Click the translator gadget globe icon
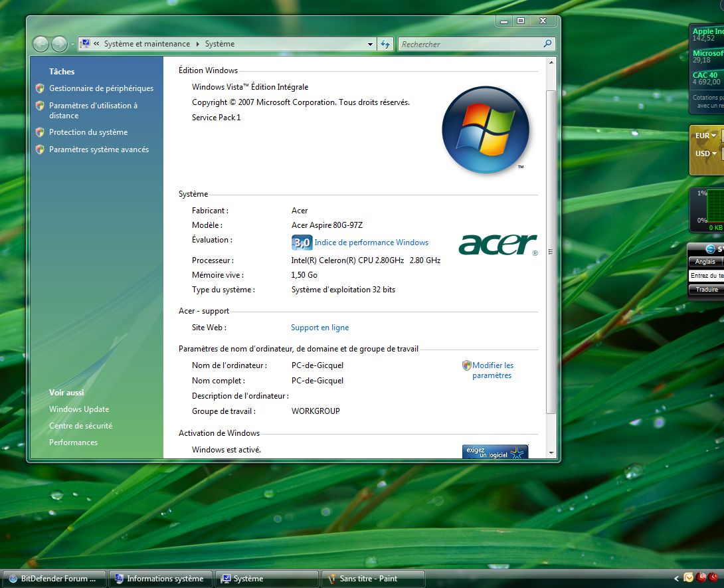Viewport: 724px width, 588px height. pos(711,249)
